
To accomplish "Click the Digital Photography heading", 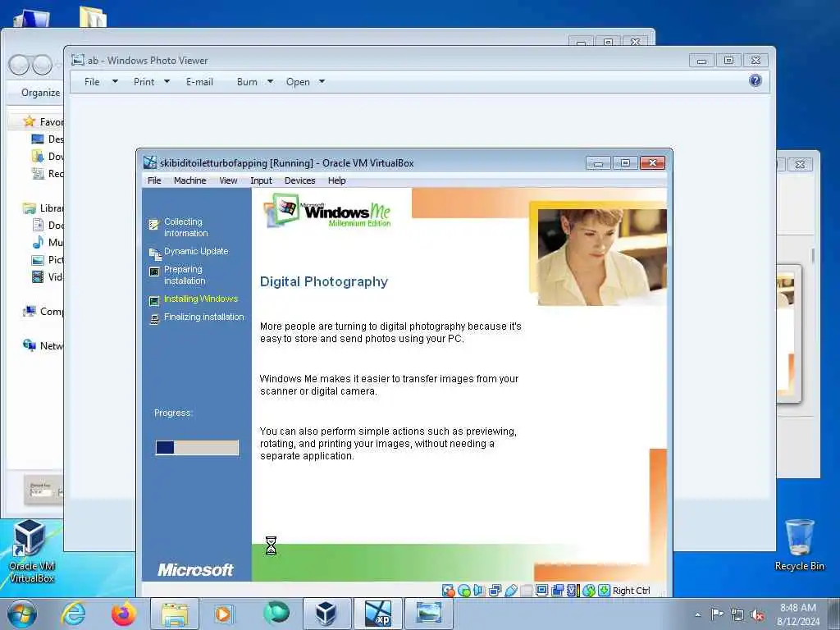I will [x=323, y=282].
